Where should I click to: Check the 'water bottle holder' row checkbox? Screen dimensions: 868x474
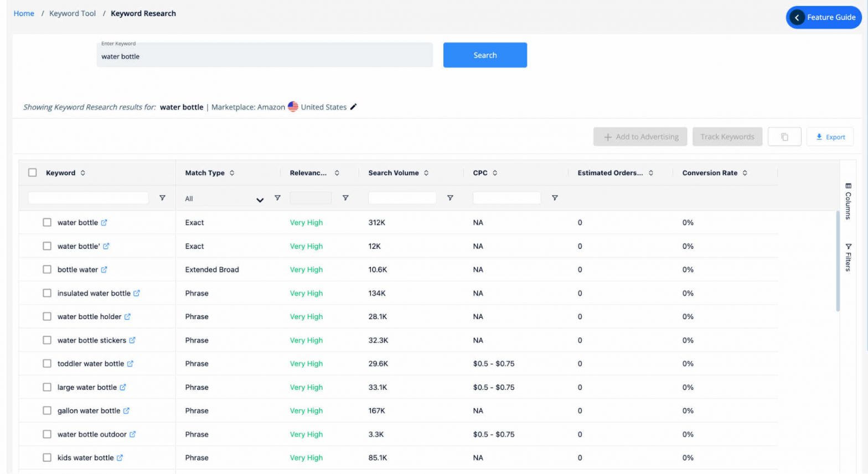click(x=47, y=316)
